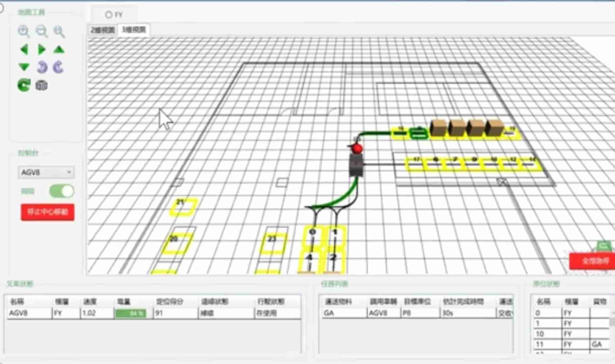
Task: Pan map with green right arrow
Action: pyautogui.click(x=42, y=50)
